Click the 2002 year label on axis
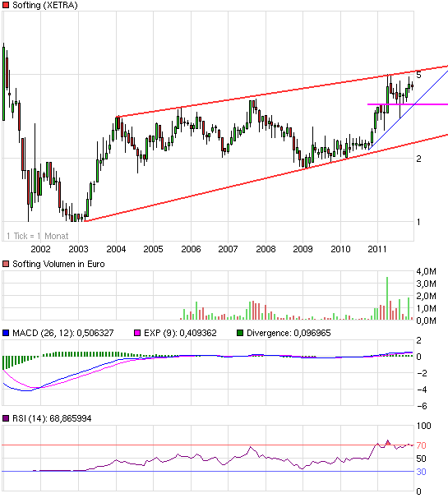The image size is (448, 498). [40, 249]
